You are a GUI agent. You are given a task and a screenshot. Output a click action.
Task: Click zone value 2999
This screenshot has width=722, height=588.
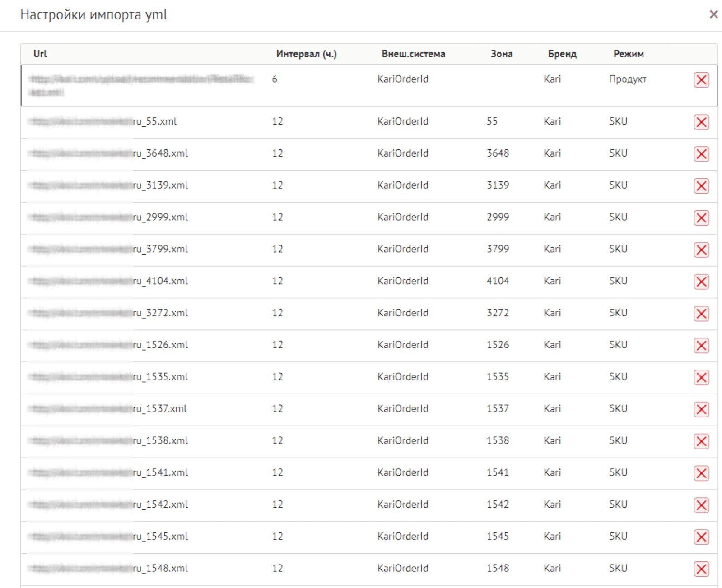[498, 217]
